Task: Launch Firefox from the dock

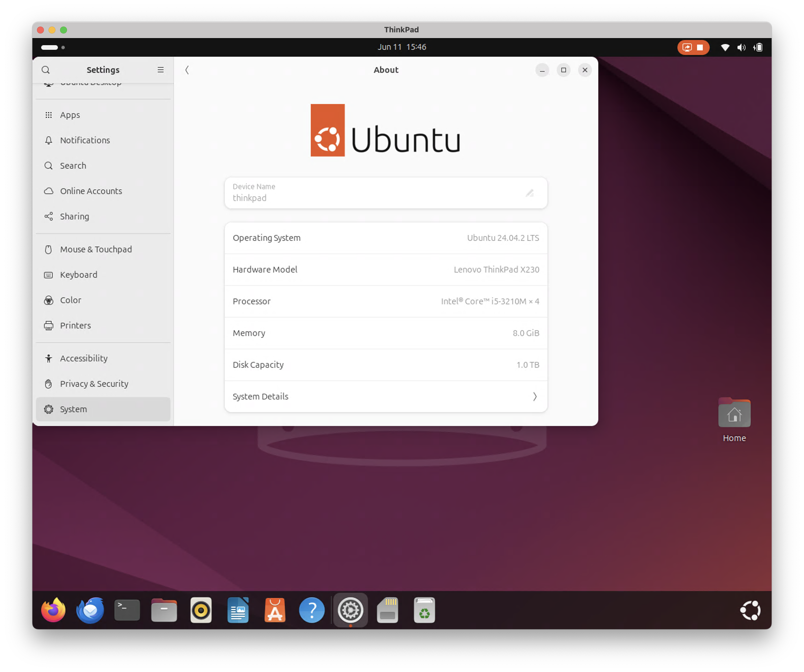Action: tap(53, 610)
